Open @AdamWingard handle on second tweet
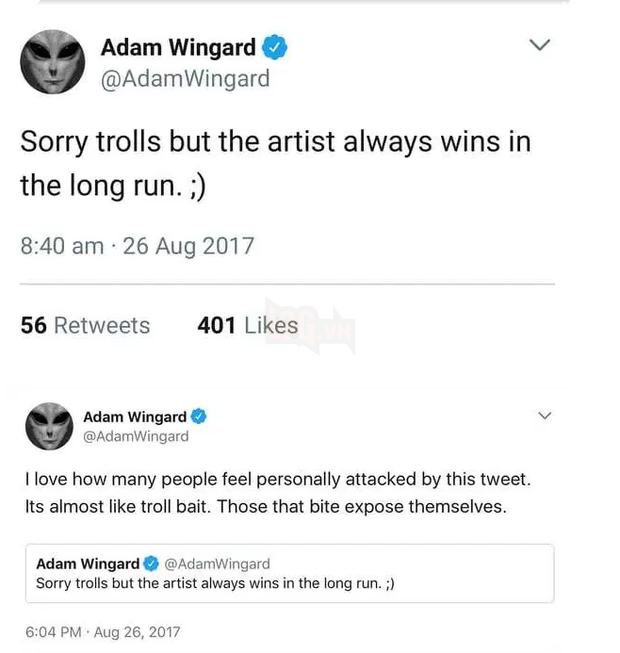Screen dimensions: 620x653 point(136,436)
